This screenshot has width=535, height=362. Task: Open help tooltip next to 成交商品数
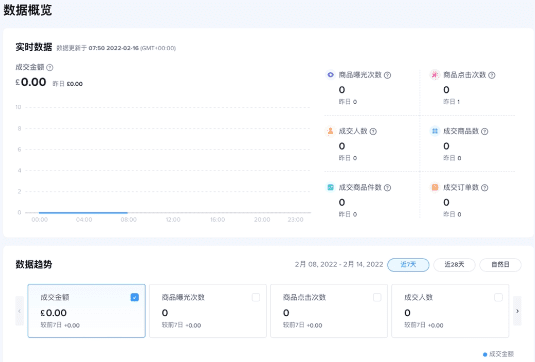click(485, 131)
